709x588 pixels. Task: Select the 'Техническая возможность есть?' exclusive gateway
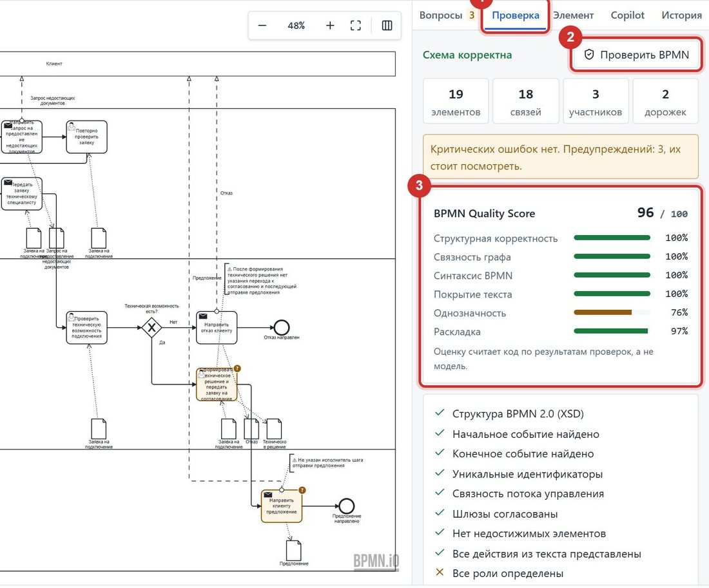(x=151, y=327)
